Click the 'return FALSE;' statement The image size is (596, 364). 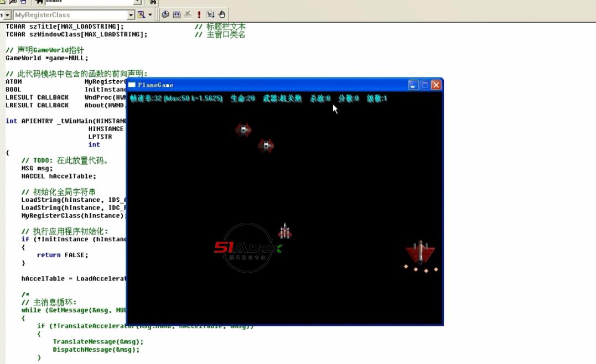click(63, 255)
